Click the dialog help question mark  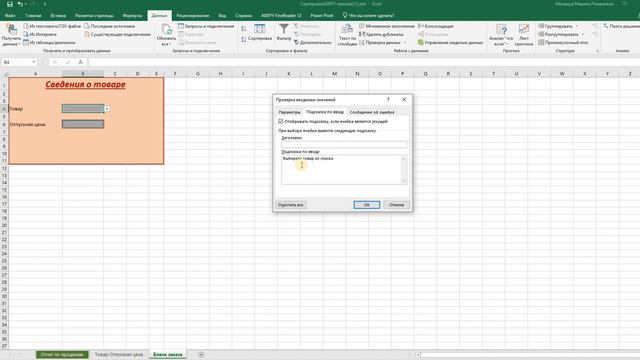[x=388, y=99]
